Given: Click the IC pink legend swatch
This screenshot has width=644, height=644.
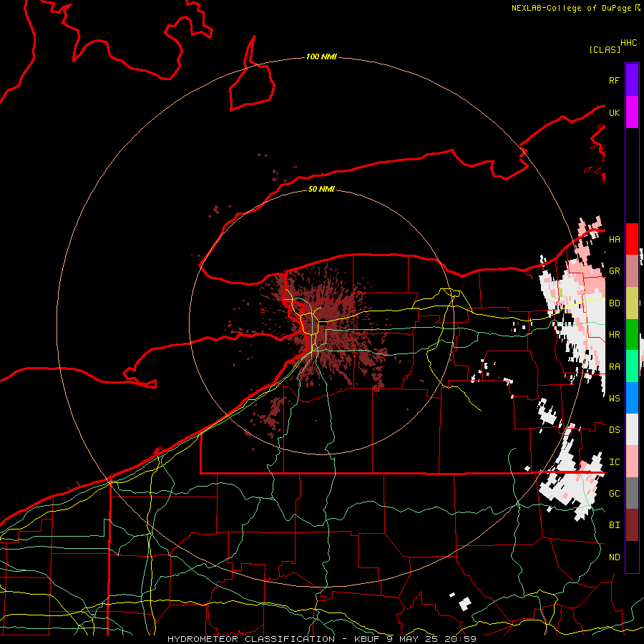Looking at the screenshot, I should coord(632,462).
